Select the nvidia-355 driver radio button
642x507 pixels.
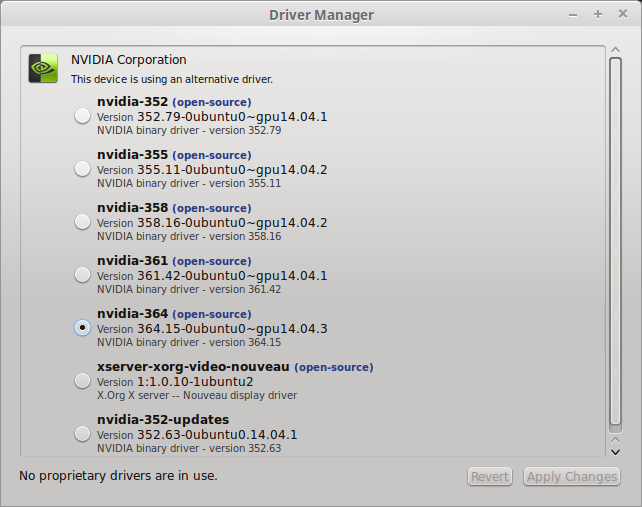point(82,169)
